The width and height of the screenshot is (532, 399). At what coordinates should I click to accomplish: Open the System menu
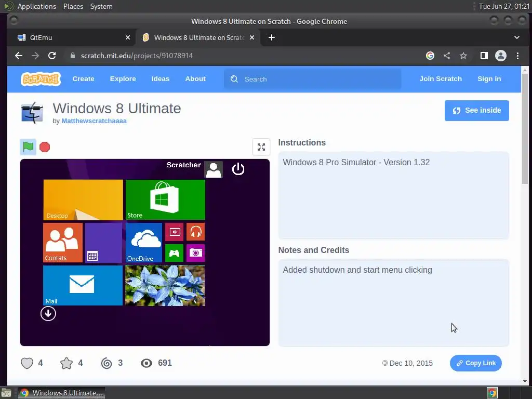[x=101, y=6]
